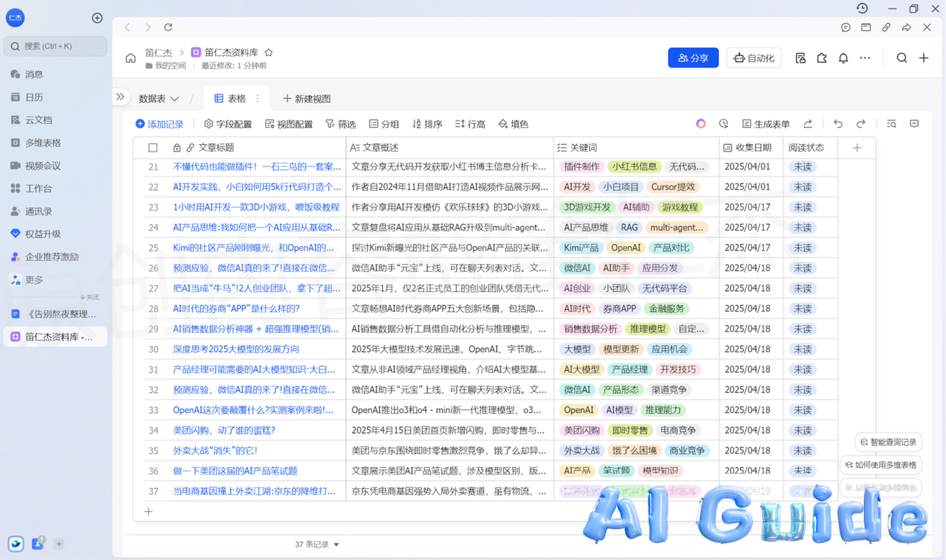The width and height of the screenshot is (946, 560).
Task: Open the plugin puzzle icon
Action: [x=822, y=58]
